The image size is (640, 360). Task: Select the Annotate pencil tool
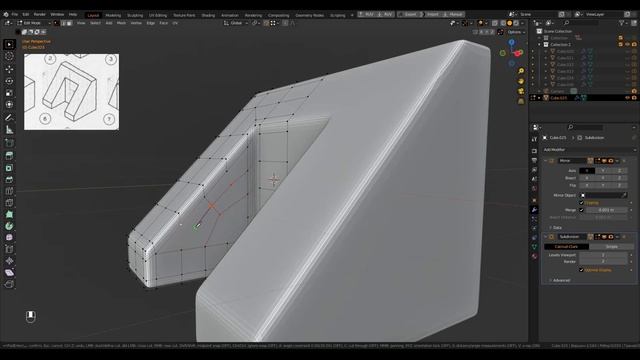pyautogui.click(x=9, y=118)
